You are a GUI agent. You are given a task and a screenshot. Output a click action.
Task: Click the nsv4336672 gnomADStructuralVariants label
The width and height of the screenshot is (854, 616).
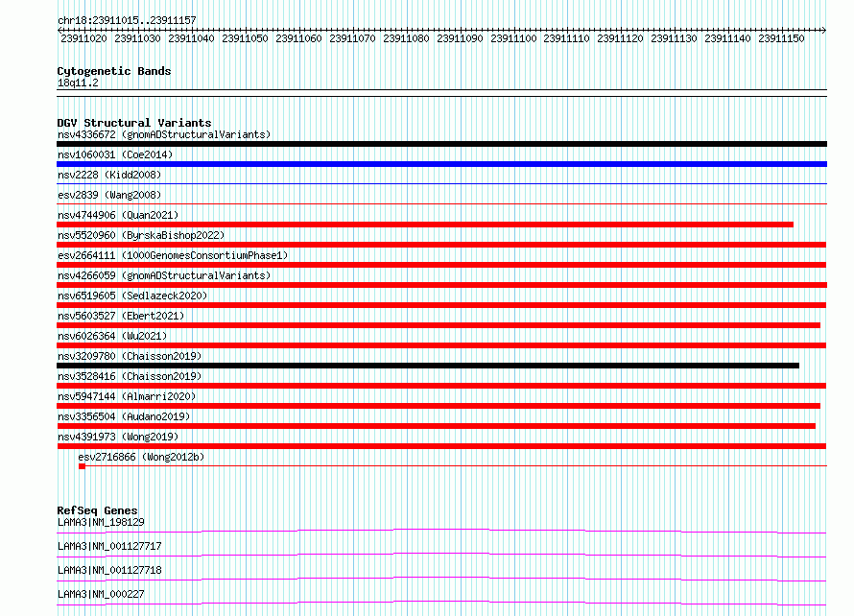click(164, 134)
